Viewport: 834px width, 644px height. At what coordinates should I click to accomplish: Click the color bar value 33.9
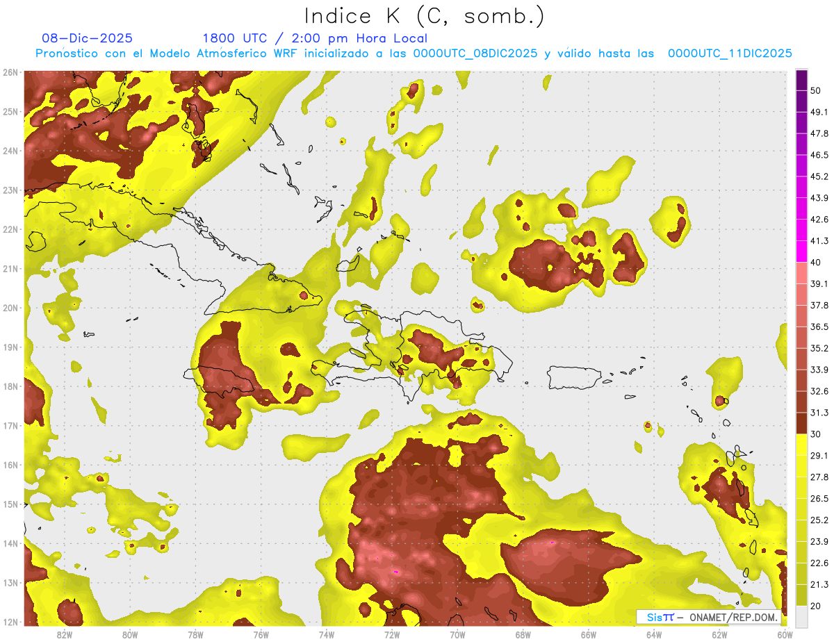(819, 370)
